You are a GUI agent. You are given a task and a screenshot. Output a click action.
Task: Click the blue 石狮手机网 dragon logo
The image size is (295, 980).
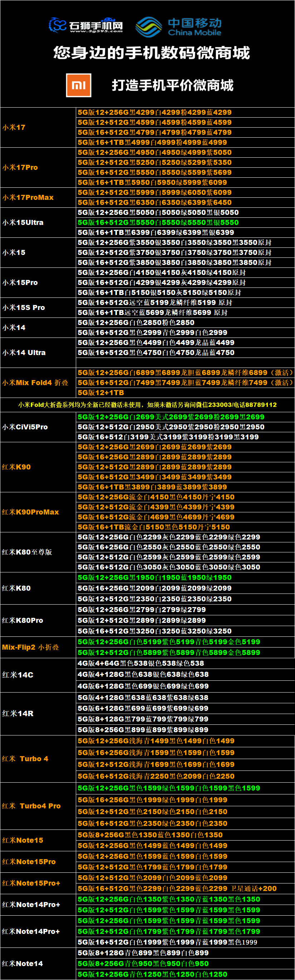[x=58, y=25]
